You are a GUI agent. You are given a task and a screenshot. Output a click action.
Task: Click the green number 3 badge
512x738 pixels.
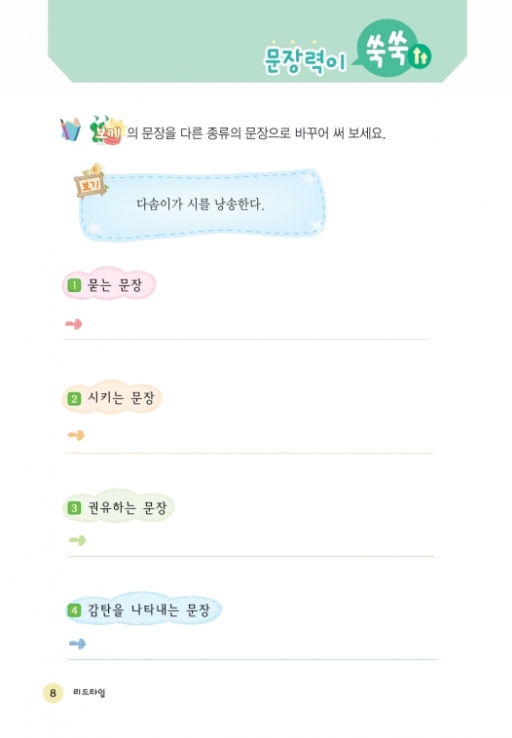point(75,508)
